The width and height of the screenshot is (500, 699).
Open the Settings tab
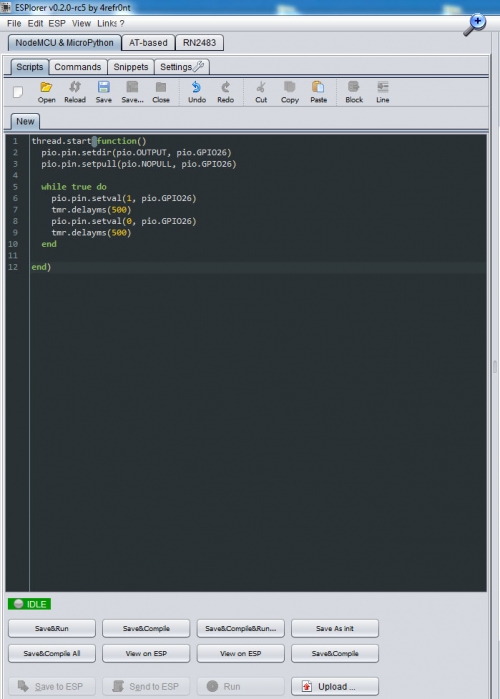pyautogui.click(x=181, y=67)
